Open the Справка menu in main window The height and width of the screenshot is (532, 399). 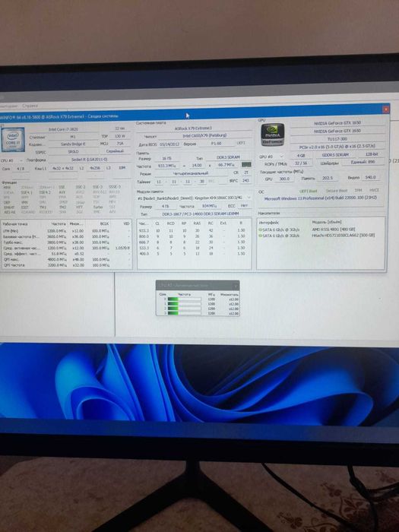pos(30,106)
